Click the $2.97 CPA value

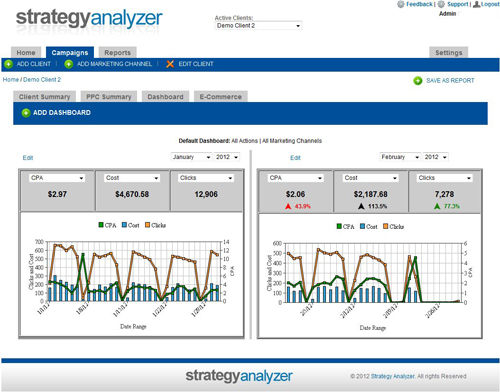(57, 194)
